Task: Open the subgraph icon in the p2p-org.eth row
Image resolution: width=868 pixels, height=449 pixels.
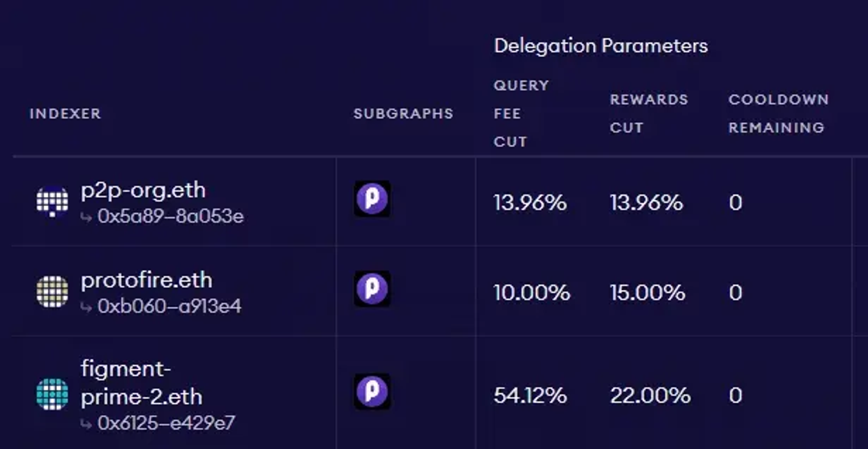Action: point(372,199)
